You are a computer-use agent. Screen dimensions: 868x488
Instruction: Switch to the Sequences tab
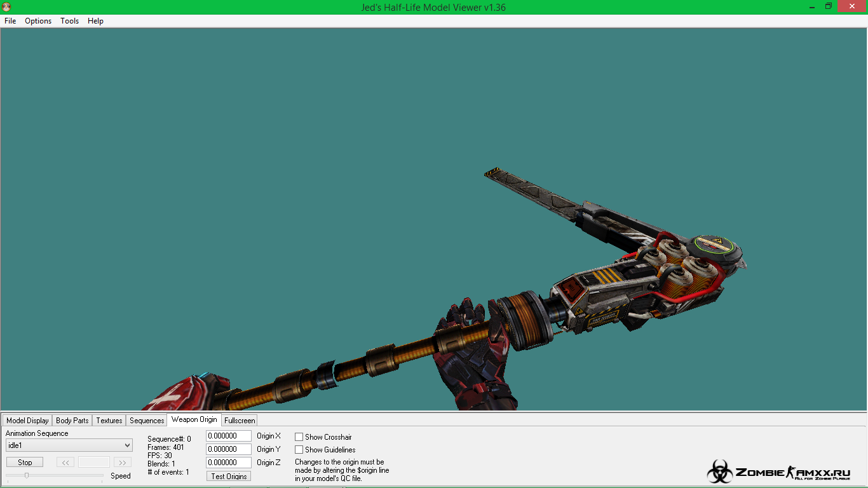point(147,421)
